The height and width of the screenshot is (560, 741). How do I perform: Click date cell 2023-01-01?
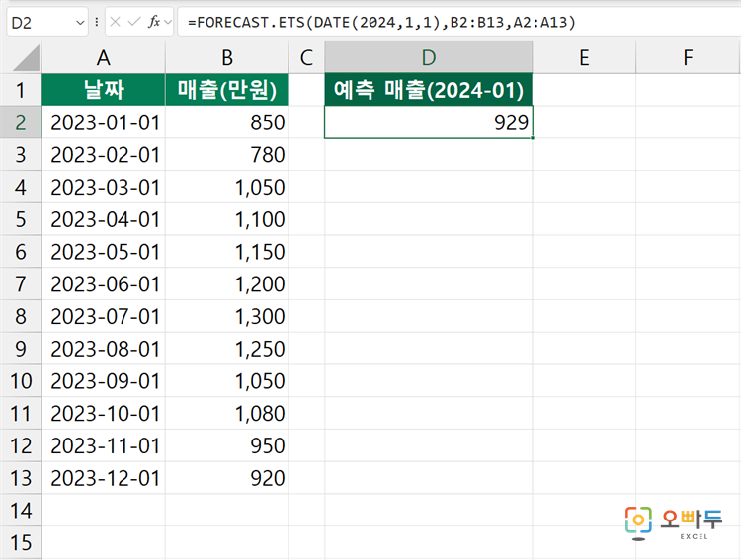(104, 122)
